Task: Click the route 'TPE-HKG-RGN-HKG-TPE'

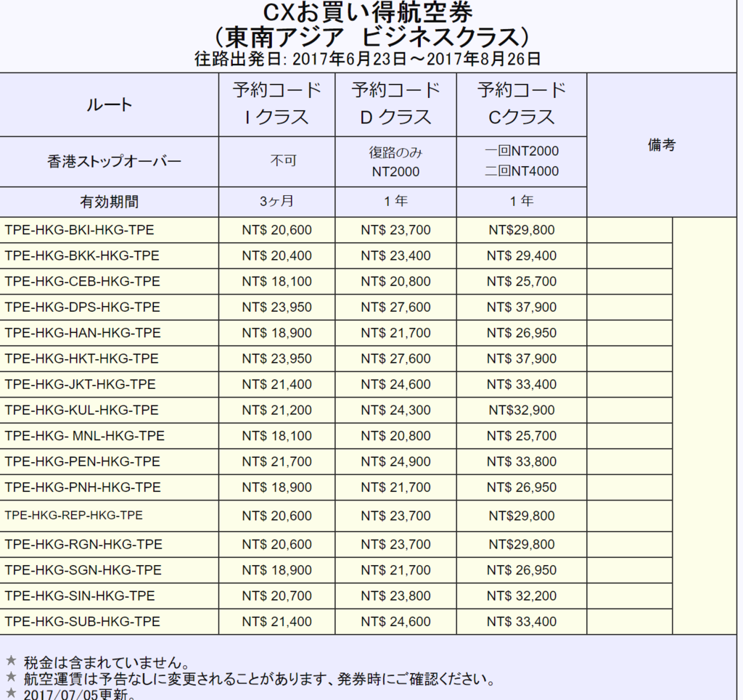Action: 83,544
